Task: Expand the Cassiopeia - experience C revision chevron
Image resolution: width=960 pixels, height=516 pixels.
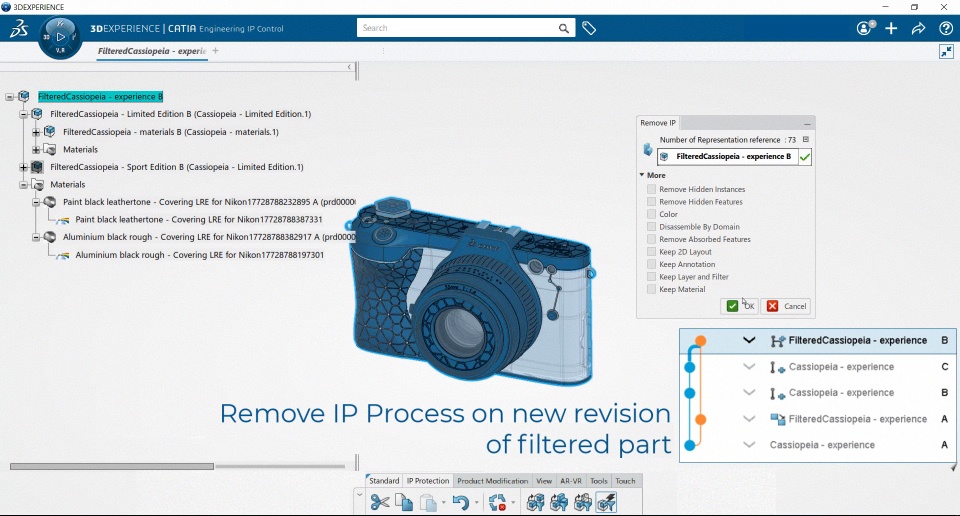Action: pos(749,367)
